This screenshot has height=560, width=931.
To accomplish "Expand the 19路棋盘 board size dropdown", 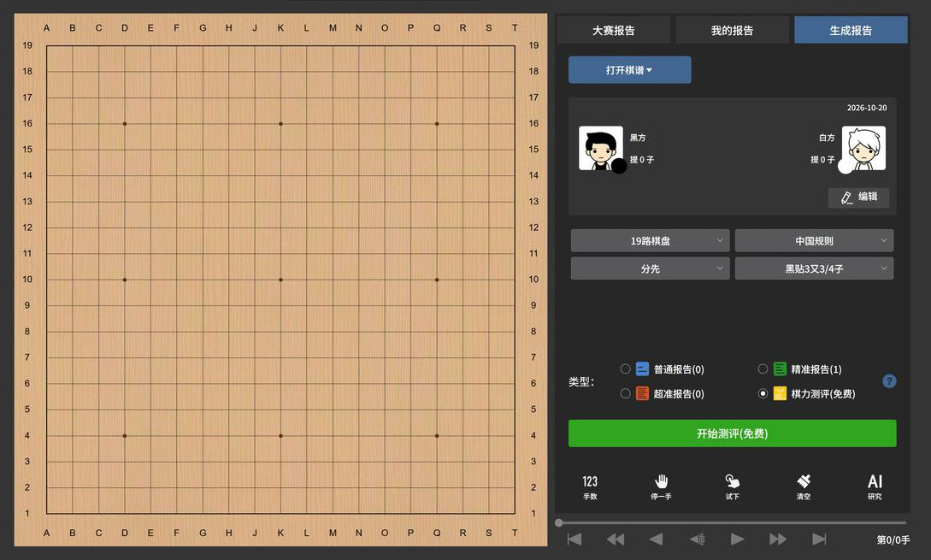I will (650, 240).
